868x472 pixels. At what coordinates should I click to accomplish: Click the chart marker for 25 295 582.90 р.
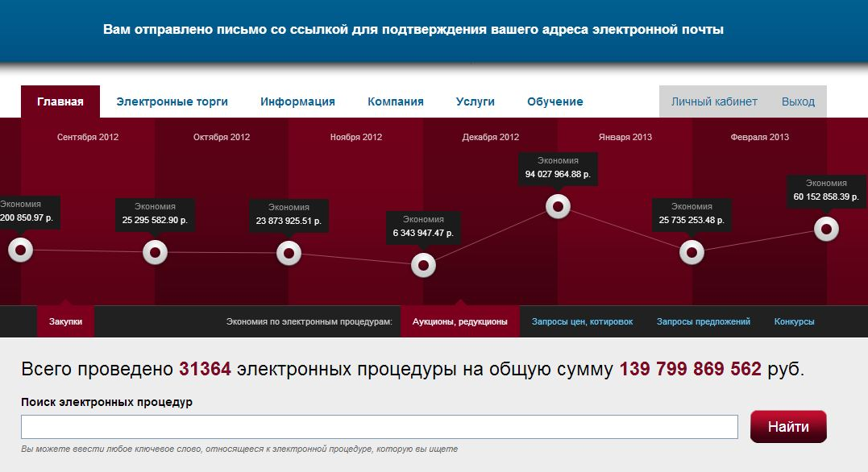click(x=155, y=252)
